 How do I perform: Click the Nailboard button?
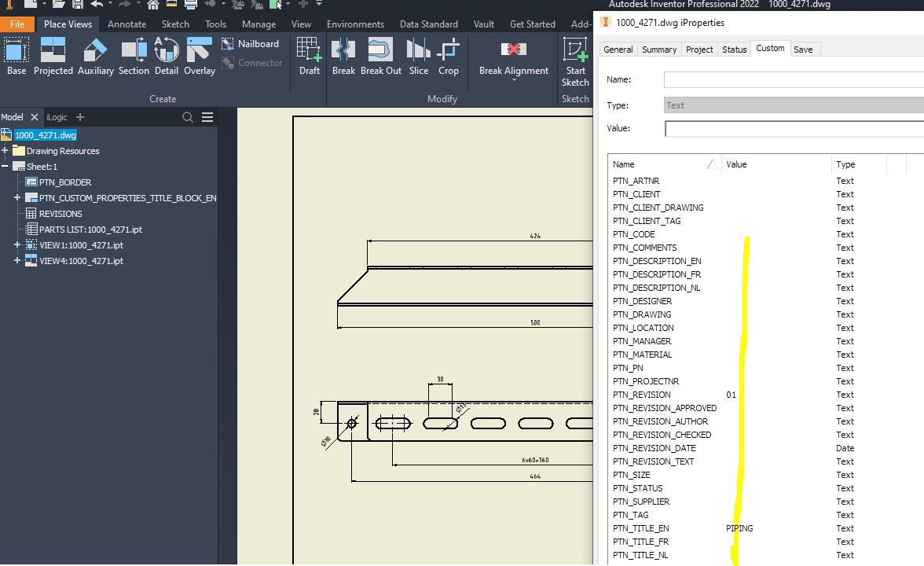pos(251,43)
